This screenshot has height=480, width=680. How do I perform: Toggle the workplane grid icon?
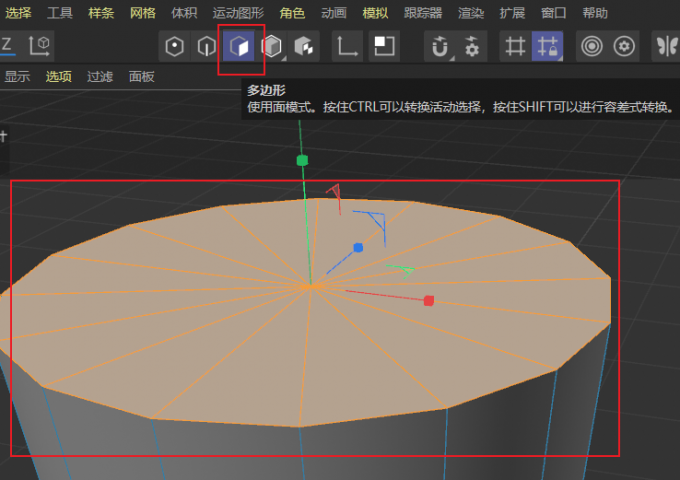point(515,46)
